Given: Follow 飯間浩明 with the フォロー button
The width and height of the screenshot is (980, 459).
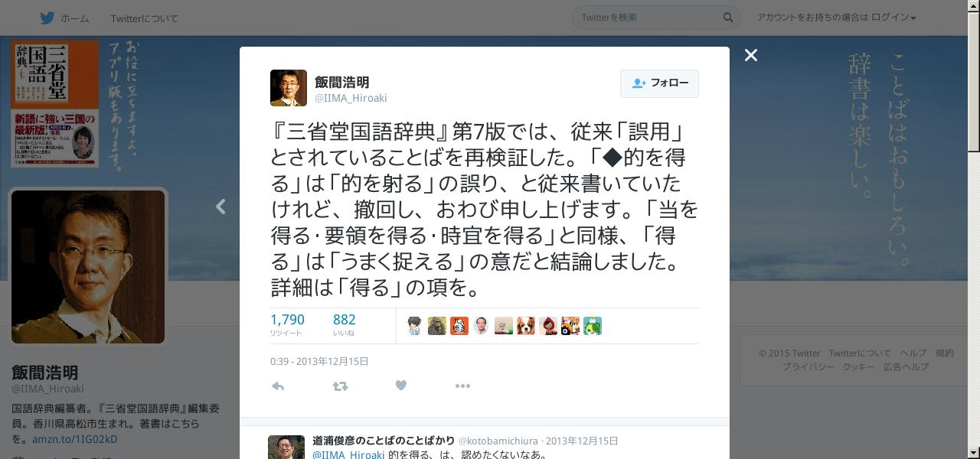Looking at the screenshot, I should point(659,83).
